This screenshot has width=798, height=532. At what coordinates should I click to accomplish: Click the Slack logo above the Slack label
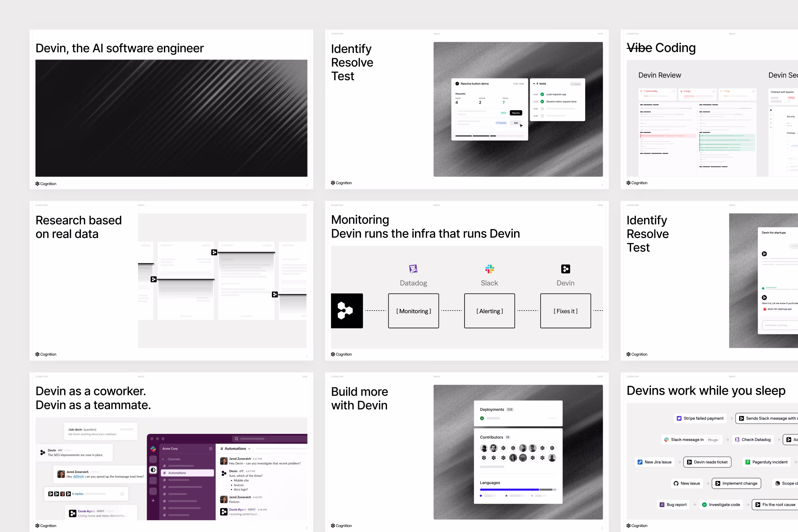(x=489, y=269)
